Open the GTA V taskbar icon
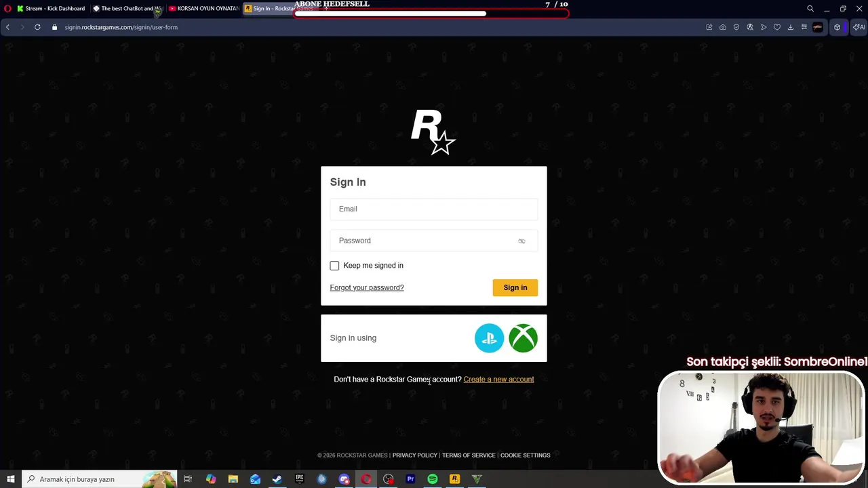The width and height of the screenshot is (868, 488). [x=477, y=479]
